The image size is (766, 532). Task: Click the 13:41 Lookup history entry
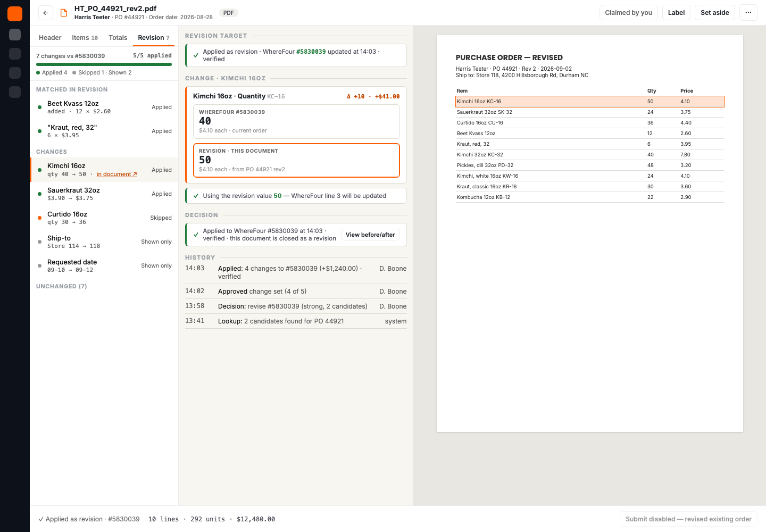296,321
